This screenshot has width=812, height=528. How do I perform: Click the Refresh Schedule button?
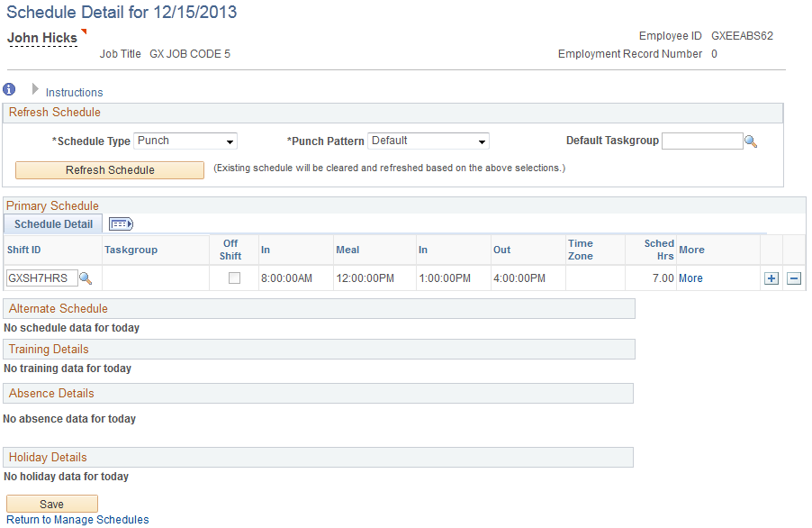(109, 170)
